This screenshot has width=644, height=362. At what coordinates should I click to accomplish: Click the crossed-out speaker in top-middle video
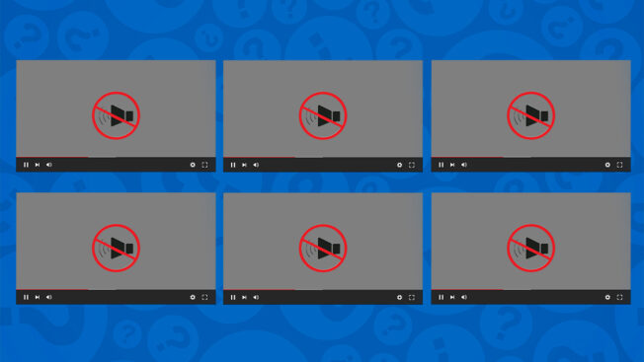(x=323, y=115)
